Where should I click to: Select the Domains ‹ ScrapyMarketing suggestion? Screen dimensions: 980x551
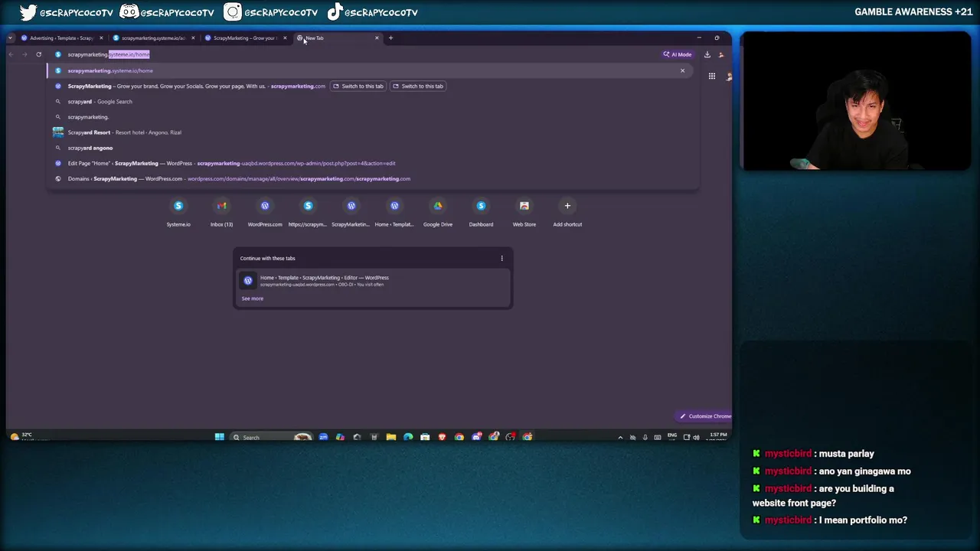coord(371,178)
